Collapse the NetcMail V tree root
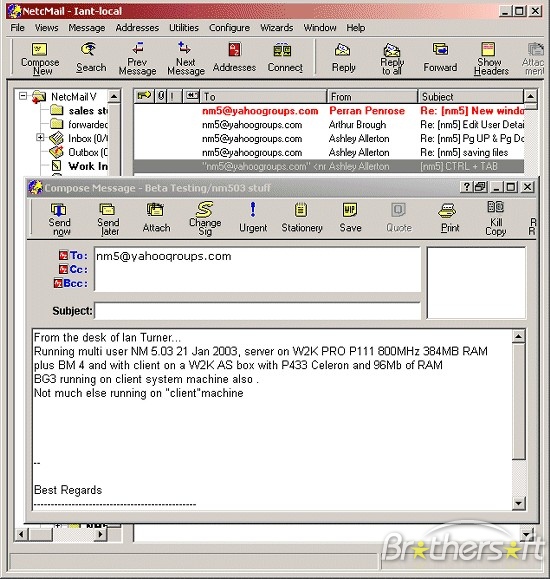The image size is (550, 579). (23, 96)
